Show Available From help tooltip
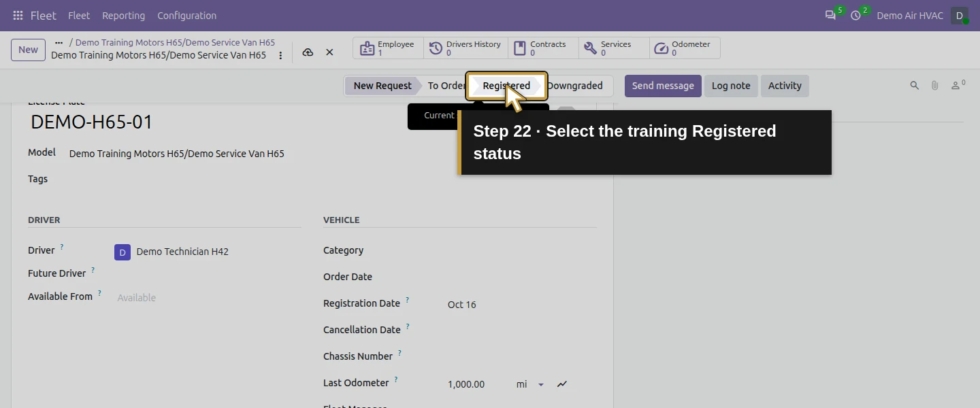The width and height of the screenshot is (980, 408). click(x=99, y=293)
